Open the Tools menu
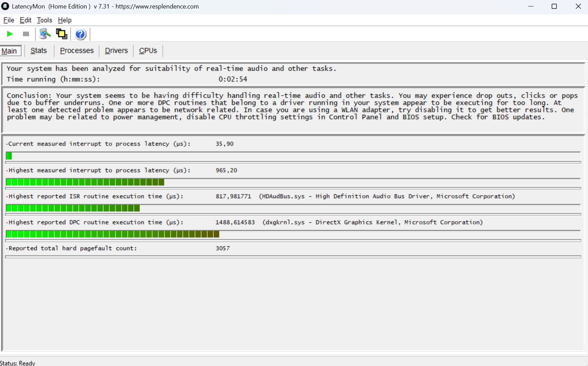The image size is (588, 366). 45,20
